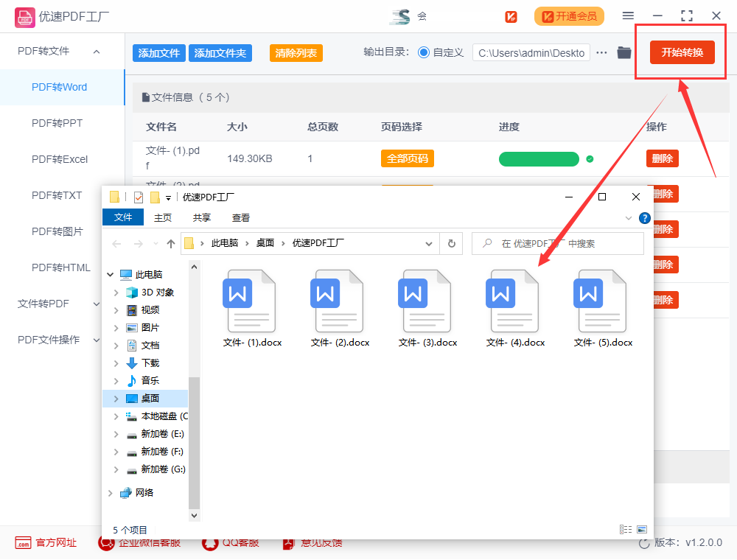The width and height of the screenshot is (737, 560).
Task: Click the output path field C:\Users\admin\Deskto
Action: pyautogui.click(x=531, y=52)
